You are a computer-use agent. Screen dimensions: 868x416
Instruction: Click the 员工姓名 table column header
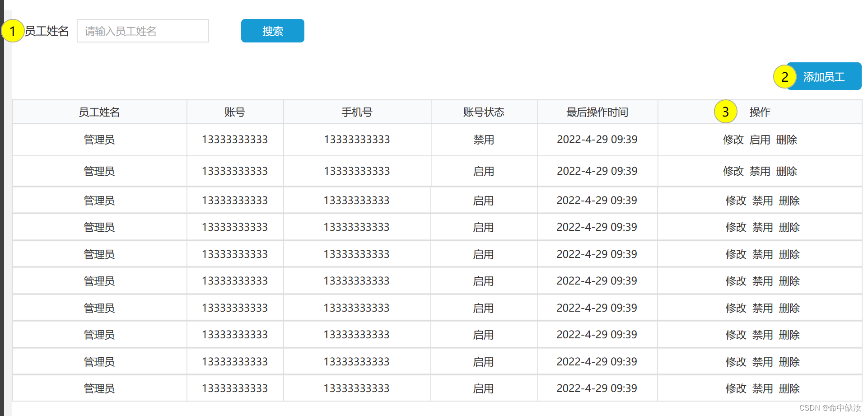99,112
